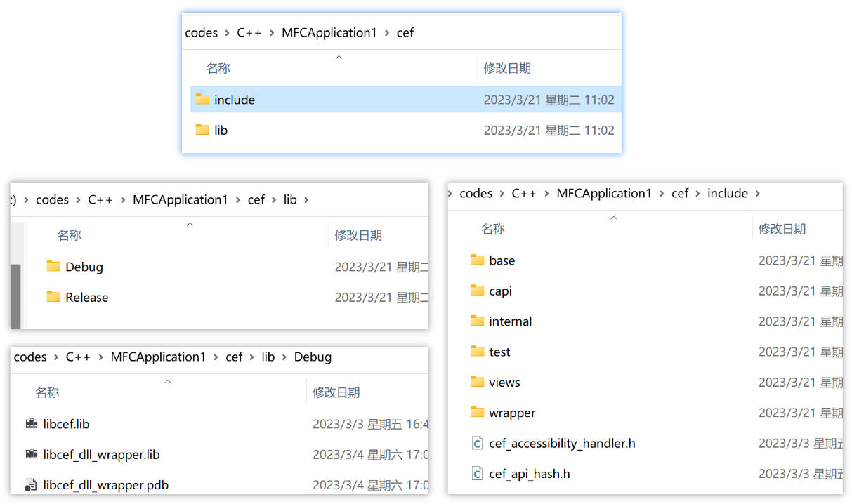Select the internal folder row
The width and height of the screenshot is (852, 504).
[x=510, y=321]
